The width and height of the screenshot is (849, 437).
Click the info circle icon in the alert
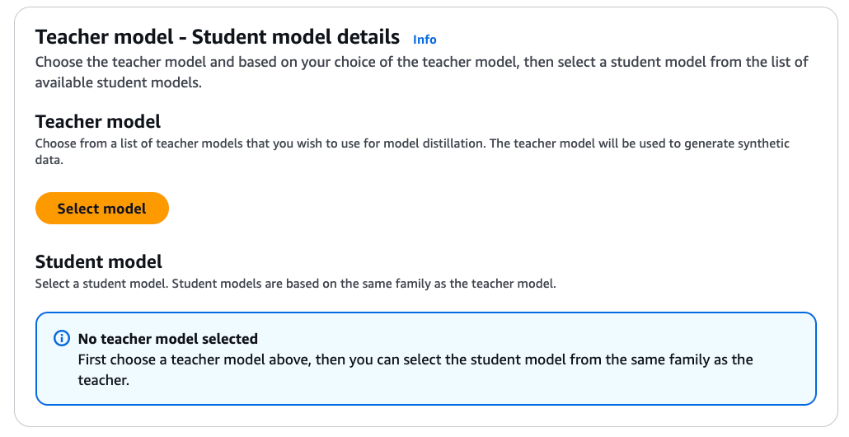coord(62,339)
